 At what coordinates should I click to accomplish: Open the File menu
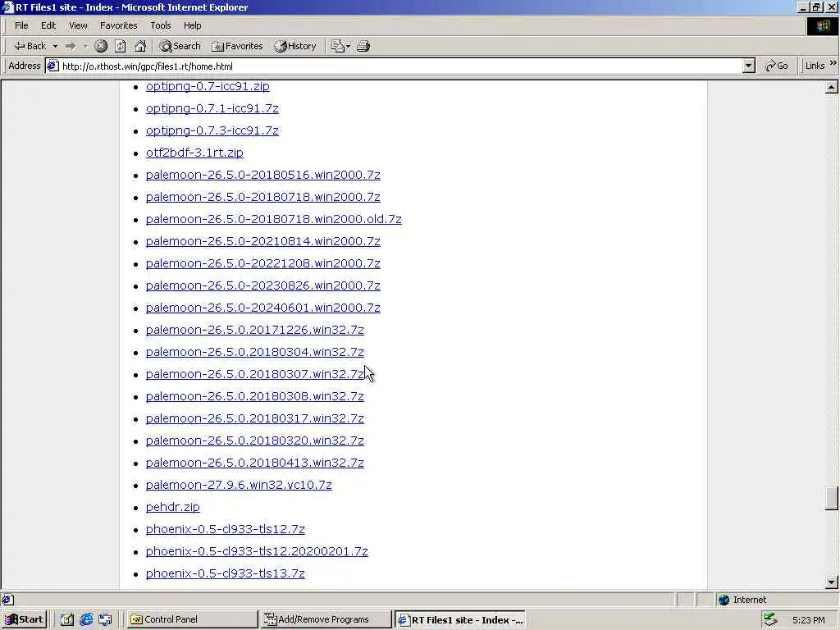click(21, 25)
